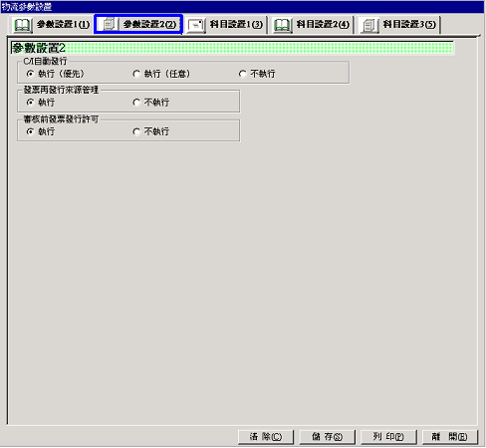Exit using the 離開(E) button
This screenshot has width=486, height=448.
coord(450,437)
